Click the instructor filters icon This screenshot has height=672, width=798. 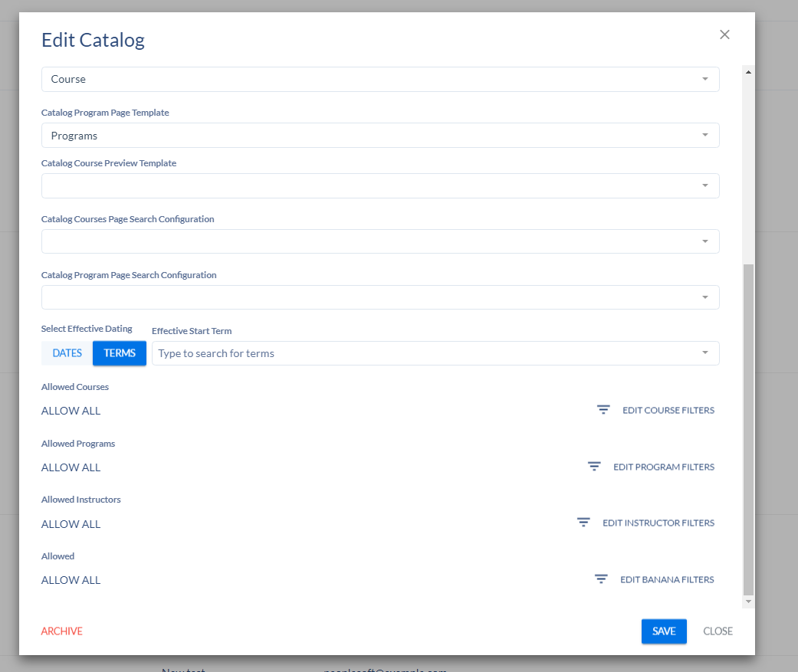pos(583,523)
